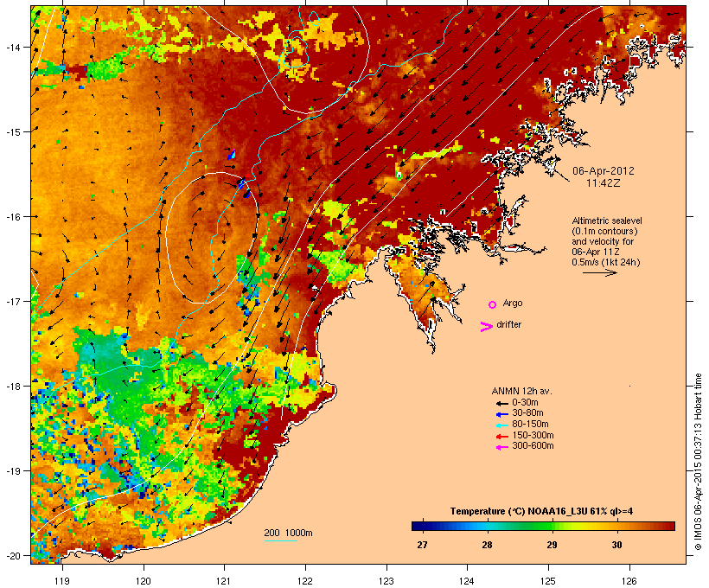The height and width of the screenshot is (588, 709).
Task: Click the longitude label 123
Action: coord(386,581)
